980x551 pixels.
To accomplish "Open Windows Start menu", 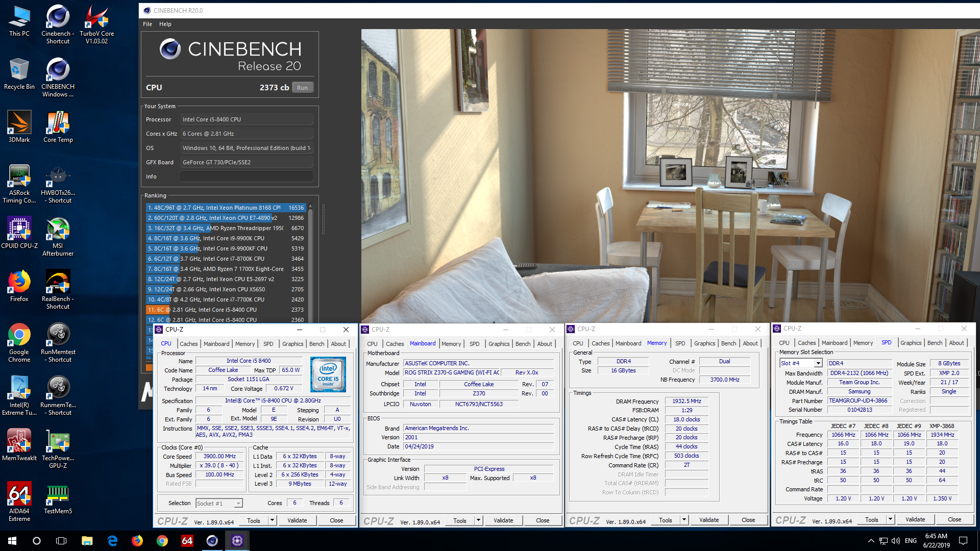I will tap(12, 541).
